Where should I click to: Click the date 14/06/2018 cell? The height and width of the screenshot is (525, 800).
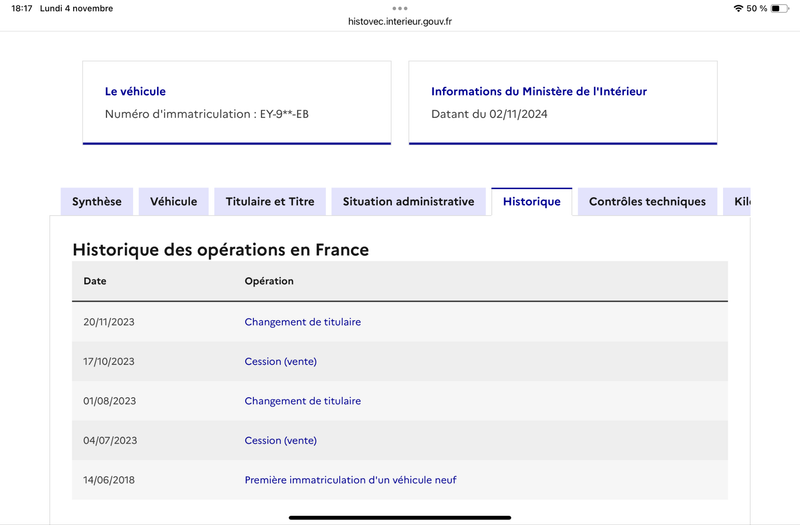coord(109,480)
